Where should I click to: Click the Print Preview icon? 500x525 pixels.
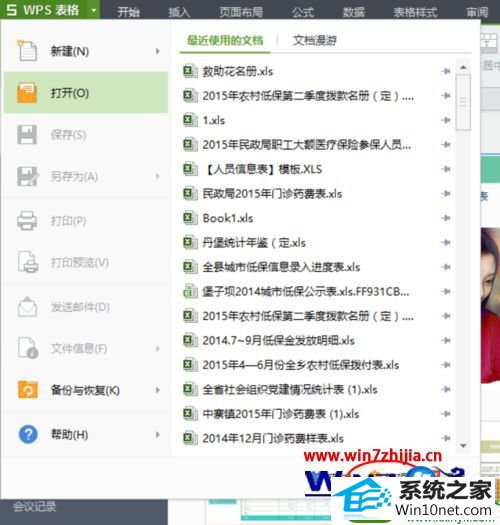tap(28, 262)
